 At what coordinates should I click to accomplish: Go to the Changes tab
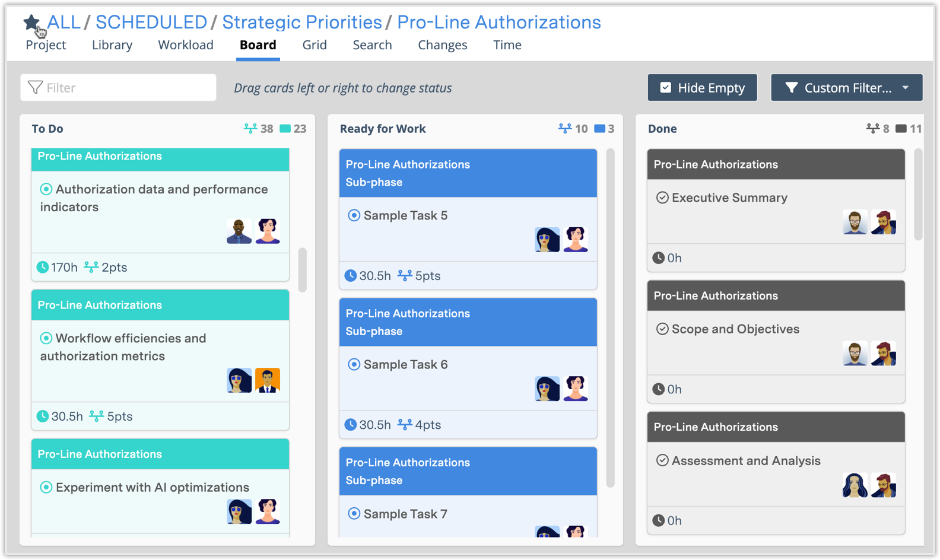click(442, 45)
